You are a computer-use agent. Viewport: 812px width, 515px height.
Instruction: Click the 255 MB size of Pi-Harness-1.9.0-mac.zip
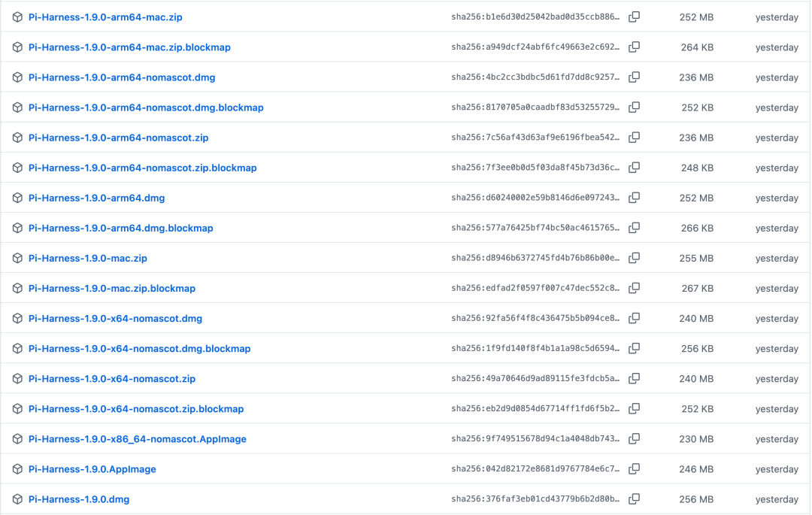696,259
